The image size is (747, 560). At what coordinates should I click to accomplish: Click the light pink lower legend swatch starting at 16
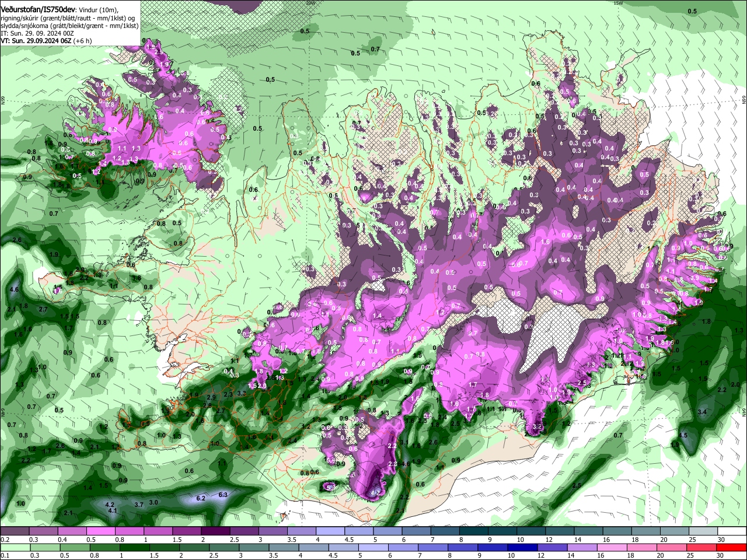pos(612,548)
